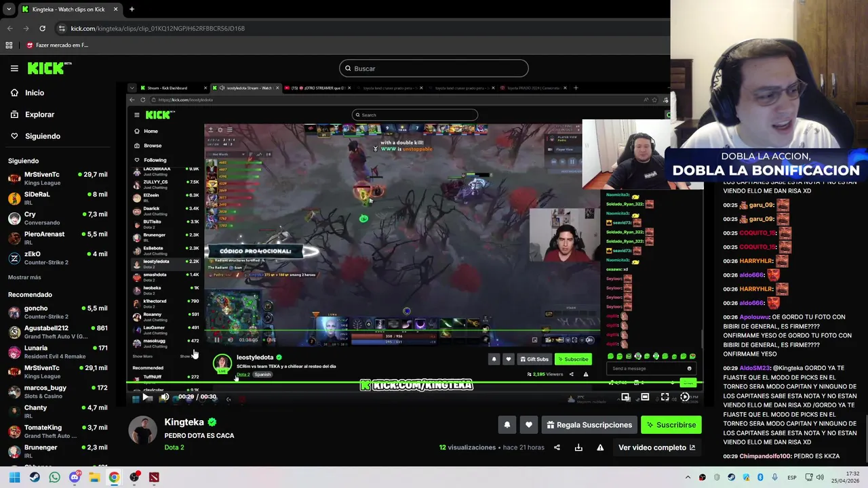Open Fazer mercado bookmark
This screenshot has height=488, width=868.
point(57,45)
